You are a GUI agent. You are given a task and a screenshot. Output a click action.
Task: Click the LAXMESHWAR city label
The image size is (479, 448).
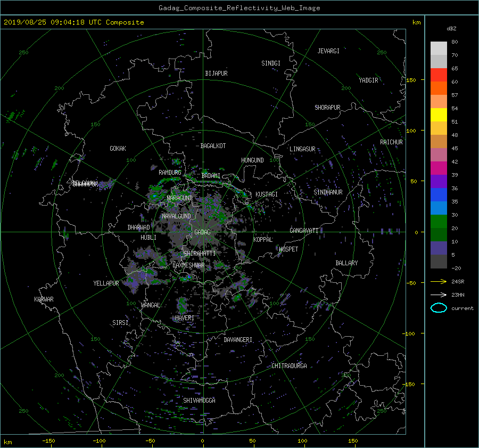(188, 265)
